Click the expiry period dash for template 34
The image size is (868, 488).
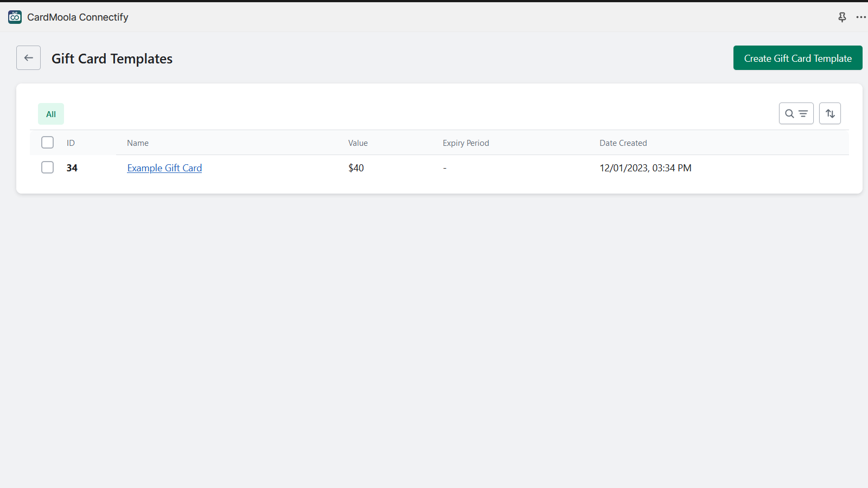(x=445, y=168)
